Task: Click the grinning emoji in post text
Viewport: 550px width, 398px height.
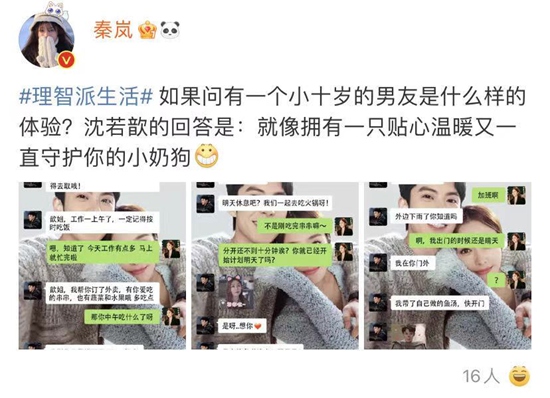Action: click(206, 156)
